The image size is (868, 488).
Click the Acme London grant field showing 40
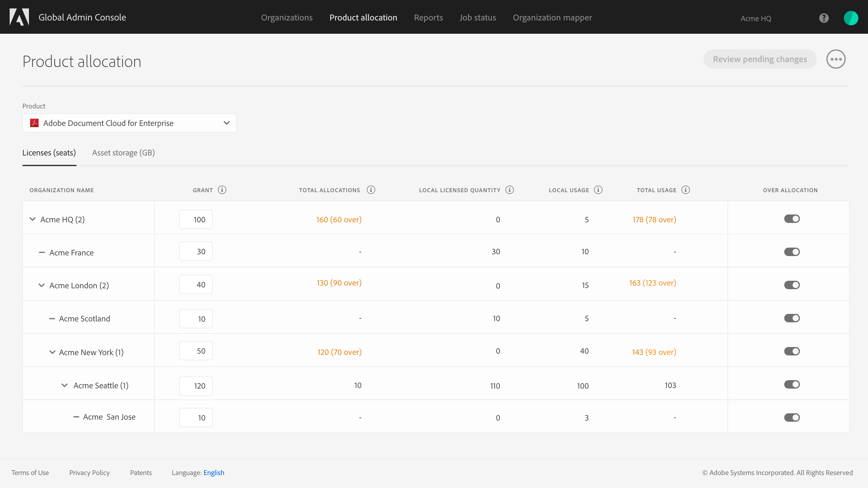(196, 285)
